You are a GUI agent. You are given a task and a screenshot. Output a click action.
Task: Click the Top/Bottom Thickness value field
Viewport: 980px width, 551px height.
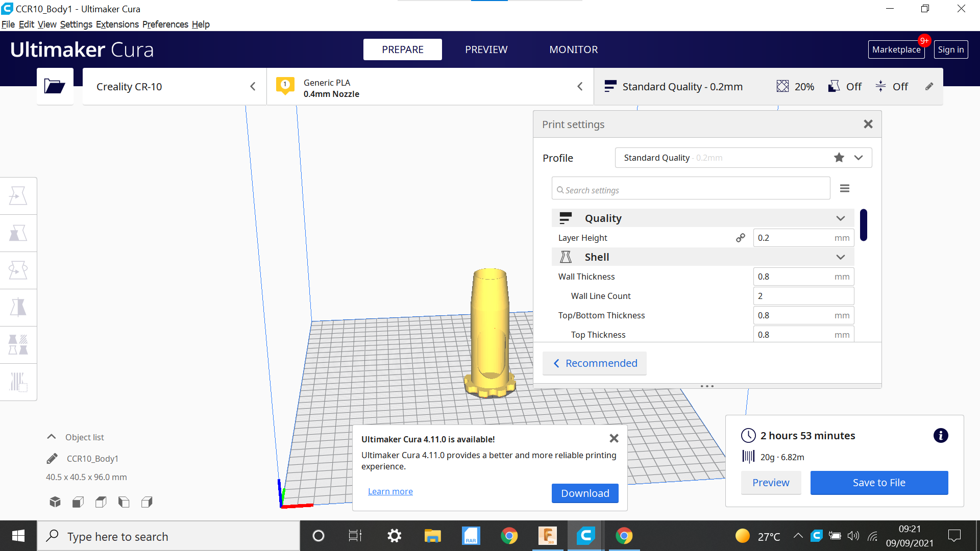[x=803, y=315]
